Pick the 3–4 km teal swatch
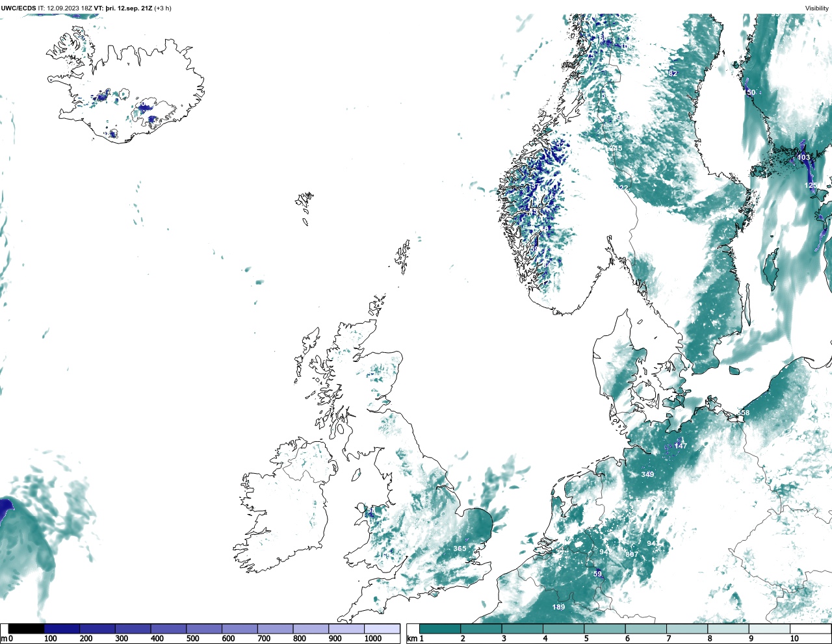The image size is (832, 644). (522, 629)
